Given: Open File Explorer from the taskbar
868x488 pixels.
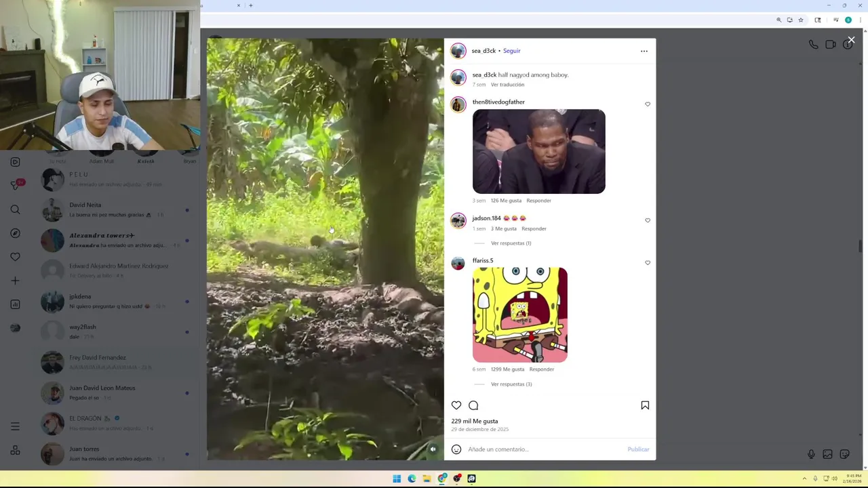Looking at the screenshot, I should point(427,479).
